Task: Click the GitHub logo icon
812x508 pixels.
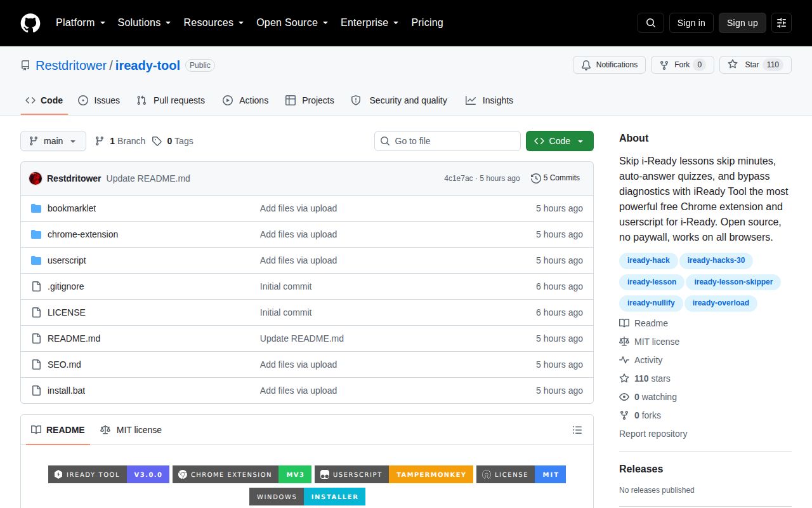Action: click(x=30, y=23)
